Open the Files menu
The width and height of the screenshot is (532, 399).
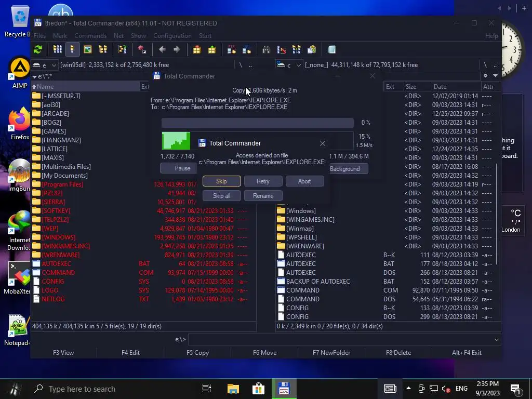39,36
